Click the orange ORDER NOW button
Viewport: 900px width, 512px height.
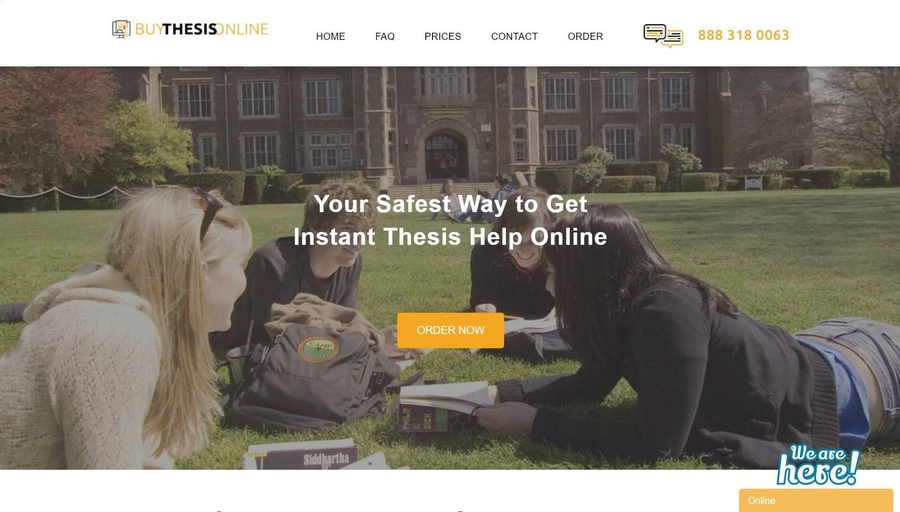pos(451,330)
